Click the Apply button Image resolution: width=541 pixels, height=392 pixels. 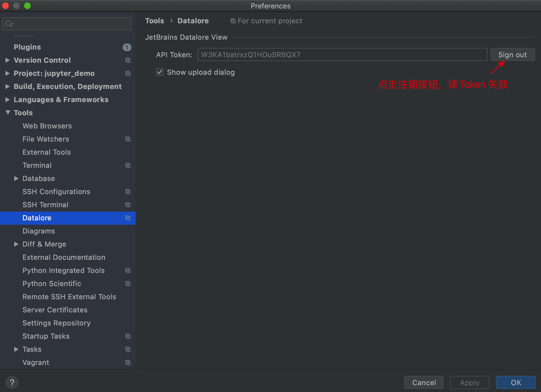point(470,382)
